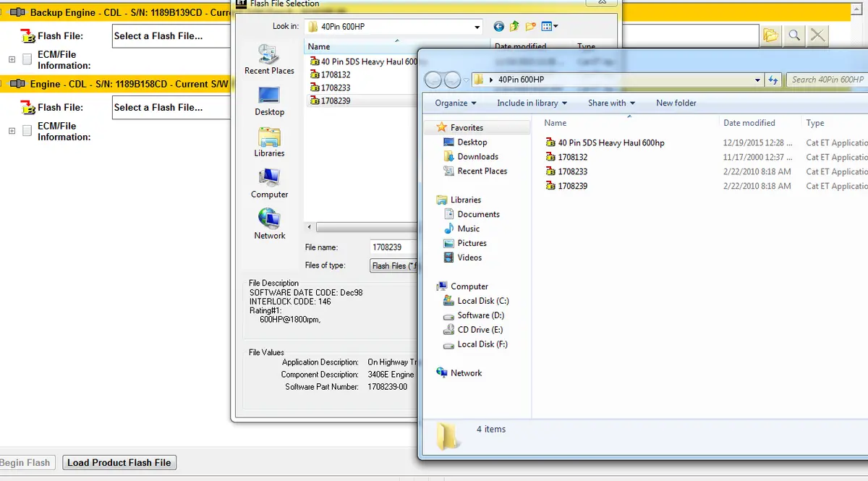Open Recent Places in the dialog sidebar

click(x=269, y=59)
